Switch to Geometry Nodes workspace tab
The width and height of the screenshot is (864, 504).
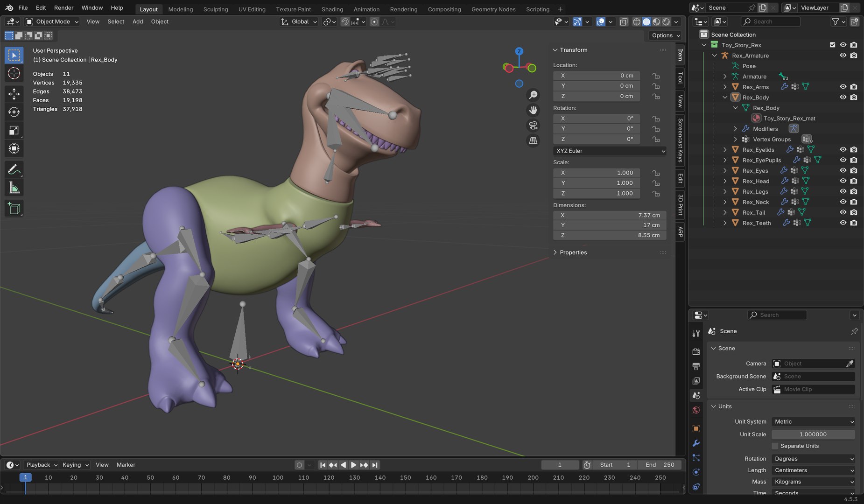click(493, 9)
